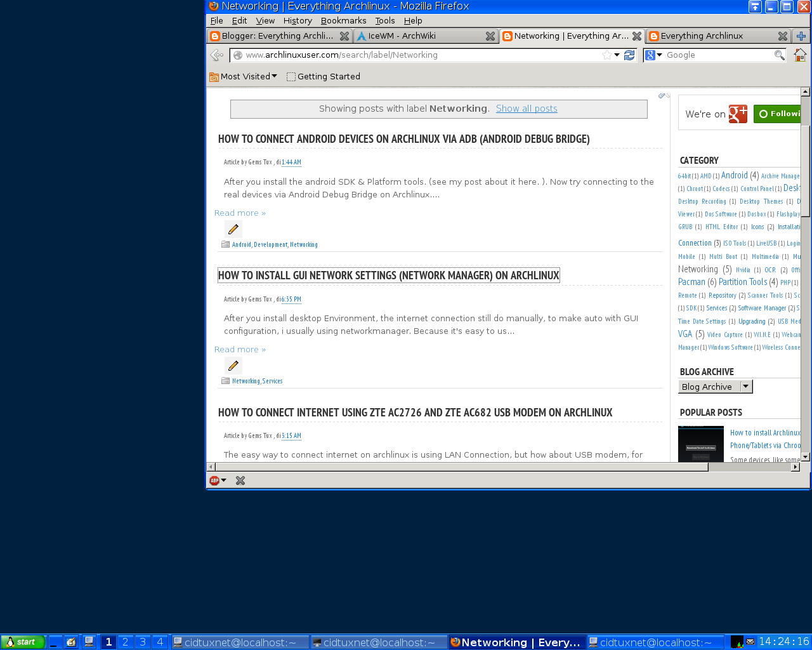The width and height of the screenshot is (812, 650).
Task: Click the CPU monitor graph in system tray
Action: pos(737,642)
